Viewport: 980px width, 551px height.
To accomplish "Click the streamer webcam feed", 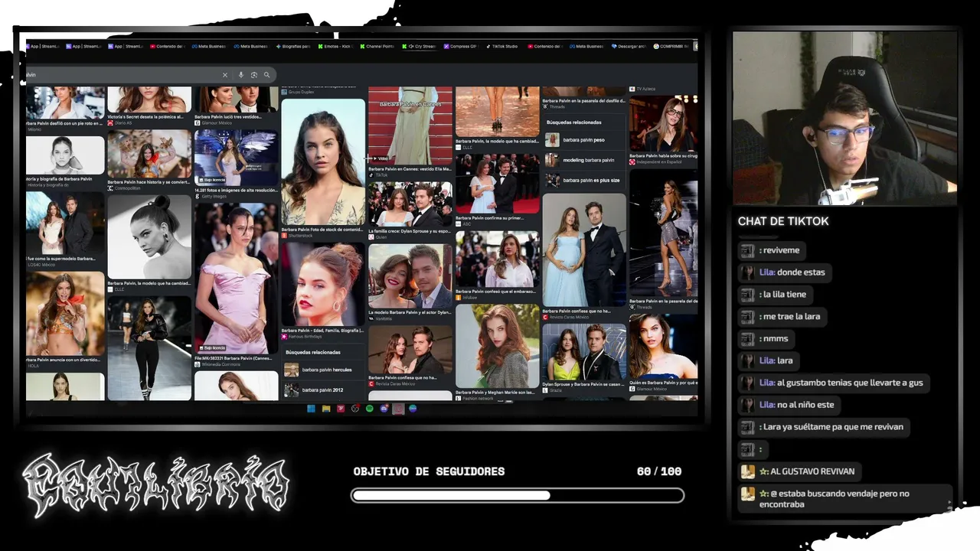I will tap(845, 119).
